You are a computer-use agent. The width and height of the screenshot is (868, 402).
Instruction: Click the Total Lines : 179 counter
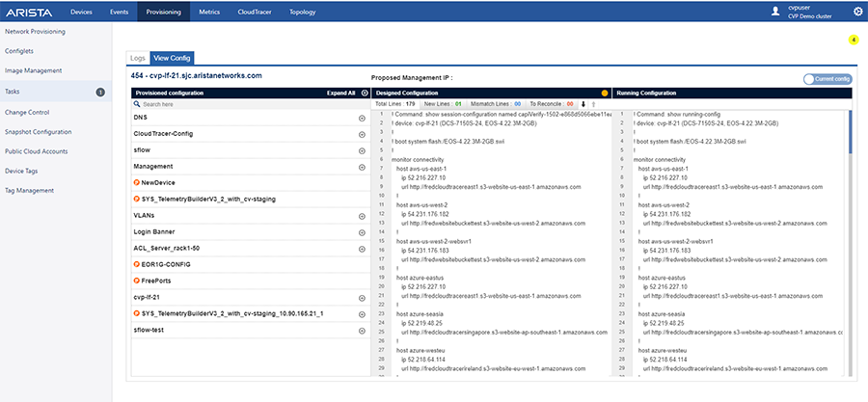point(395,103)
